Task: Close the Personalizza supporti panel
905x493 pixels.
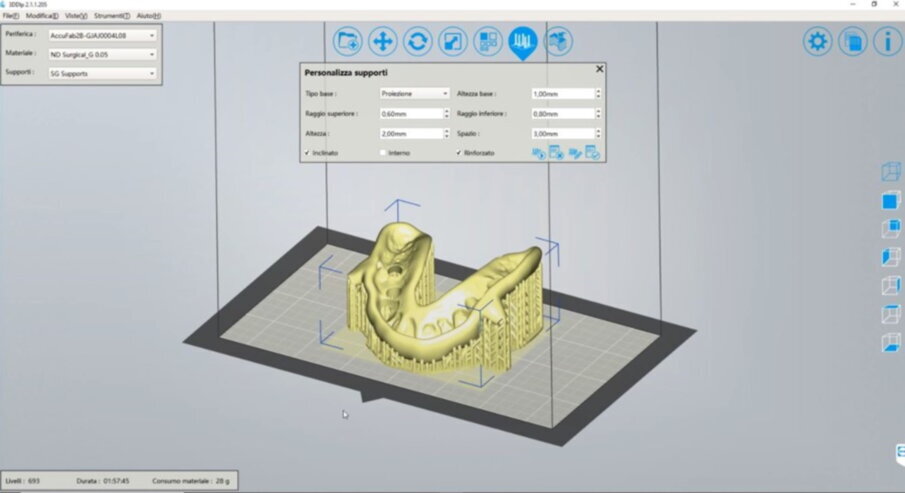Action: coord(600,69)
